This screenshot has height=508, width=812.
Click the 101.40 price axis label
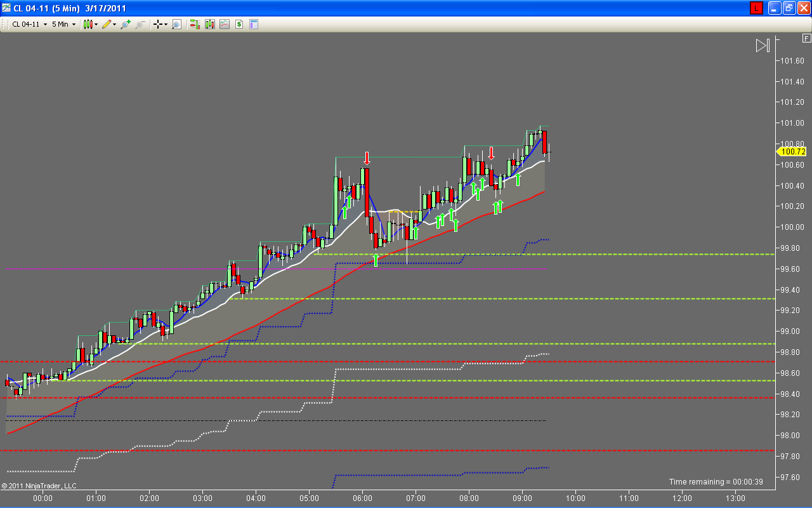pos(792,82)
